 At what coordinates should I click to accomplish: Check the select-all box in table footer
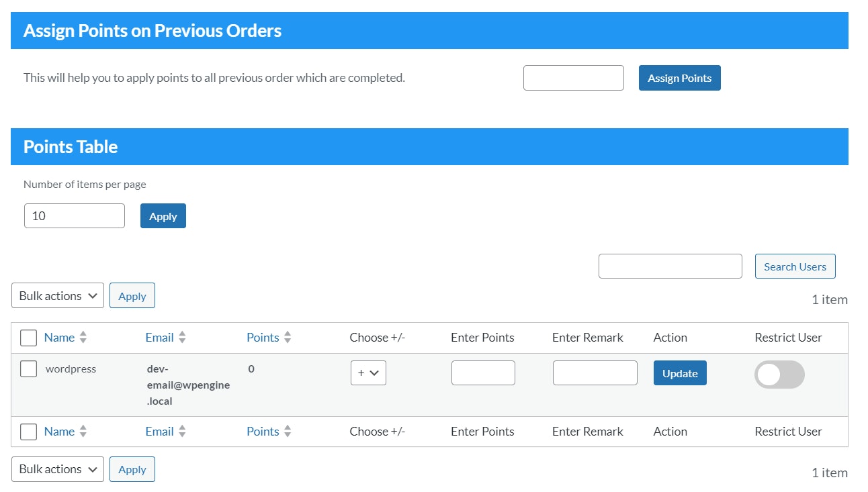28,432
